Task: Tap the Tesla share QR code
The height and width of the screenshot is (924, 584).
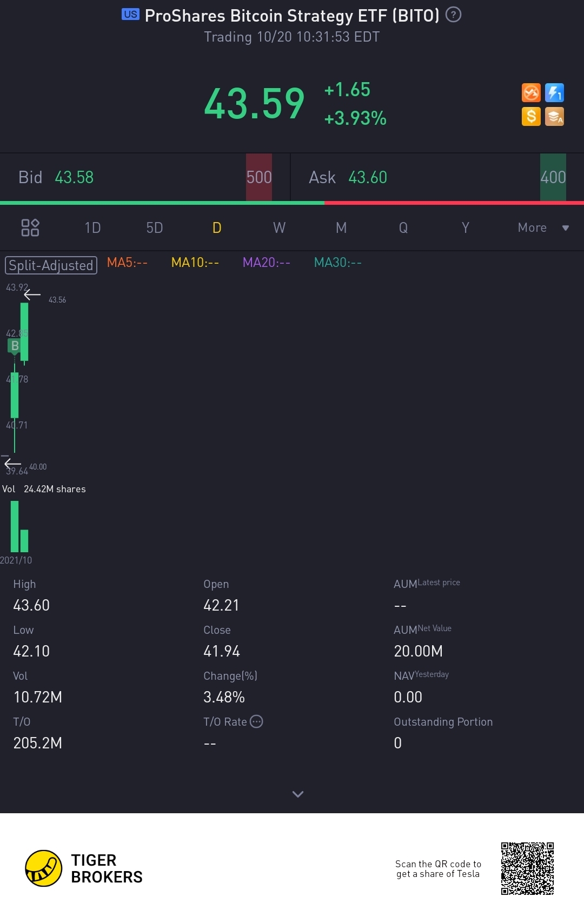Action: [x=527, y=868]
